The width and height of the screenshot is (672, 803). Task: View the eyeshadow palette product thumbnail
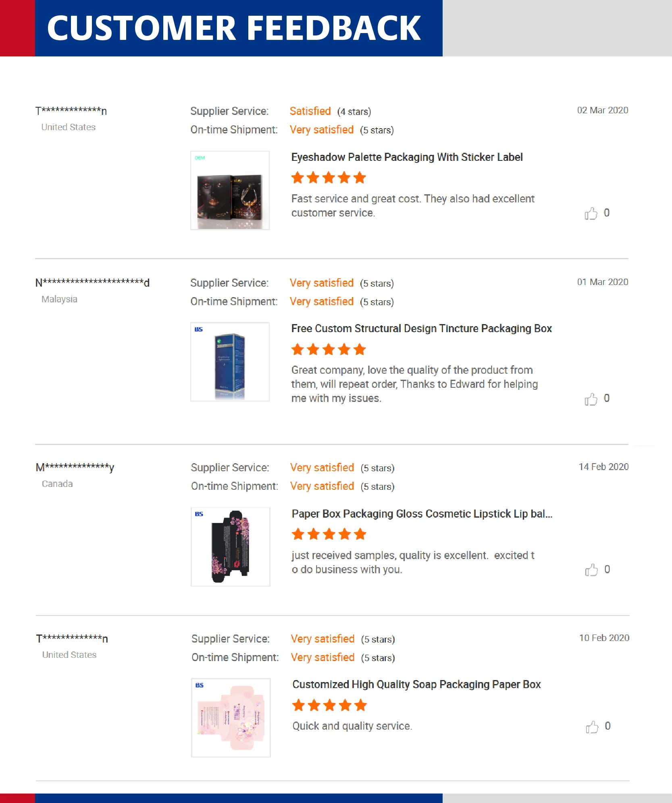coord(230,191)
